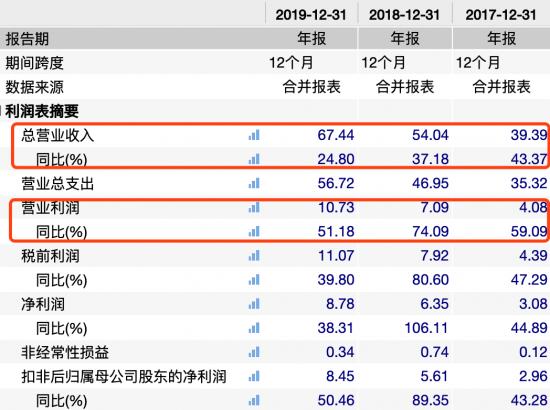Click chart icon of 净利润 同比(%) row
550x410 pixels.
(254, 328)
